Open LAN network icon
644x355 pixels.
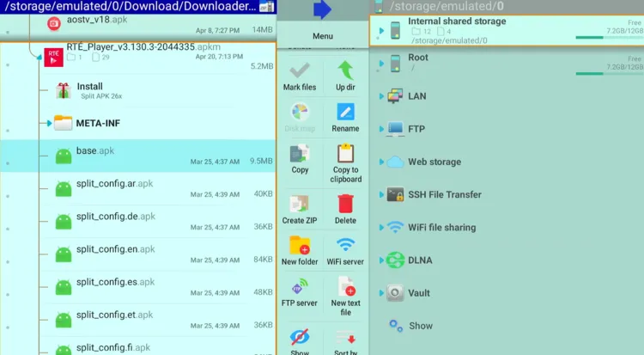tap(395, 96)
